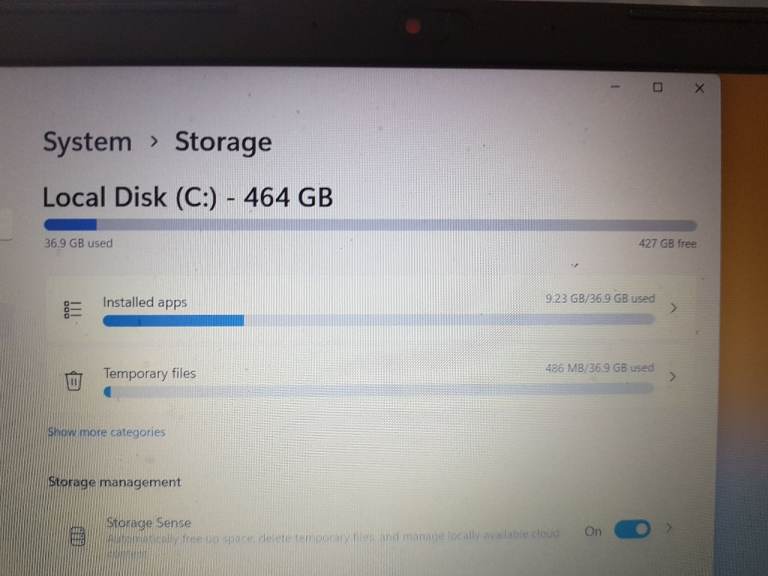Click the Installed apps usage bar
This screenshot has width=768, height=576.
point(379,320)
